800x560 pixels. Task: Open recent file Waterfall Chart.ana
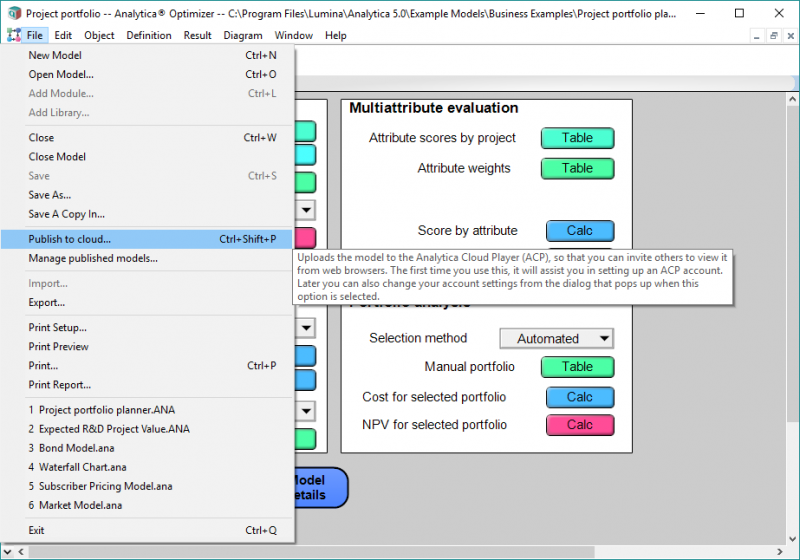pos(147,467)
